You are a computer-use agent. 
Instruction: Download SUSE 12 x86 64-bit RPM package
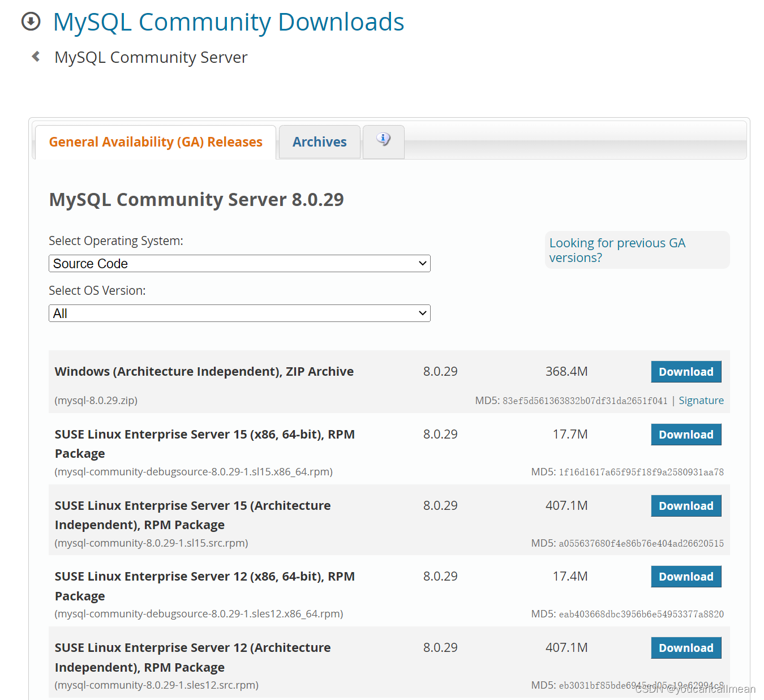coord(686,577)
